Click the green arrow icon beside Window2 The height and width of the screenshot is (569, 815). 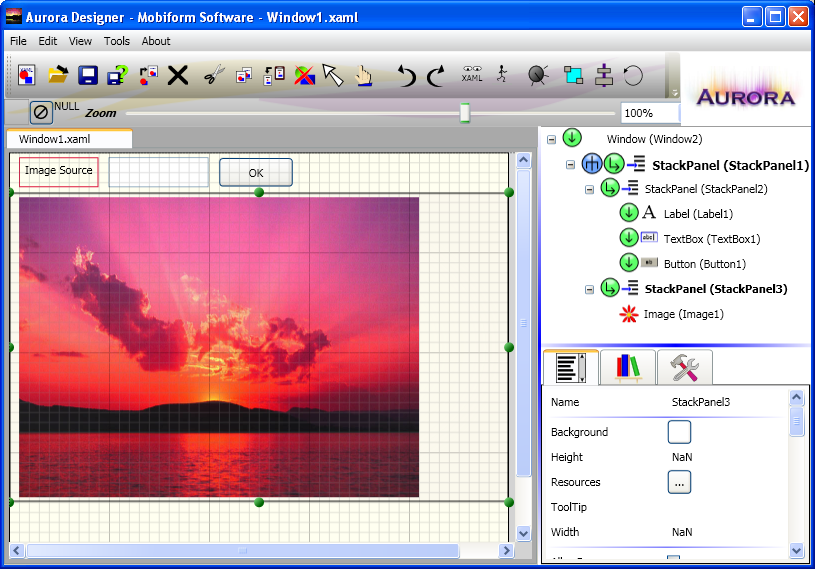pyautogui.click(x=572, y=138)
